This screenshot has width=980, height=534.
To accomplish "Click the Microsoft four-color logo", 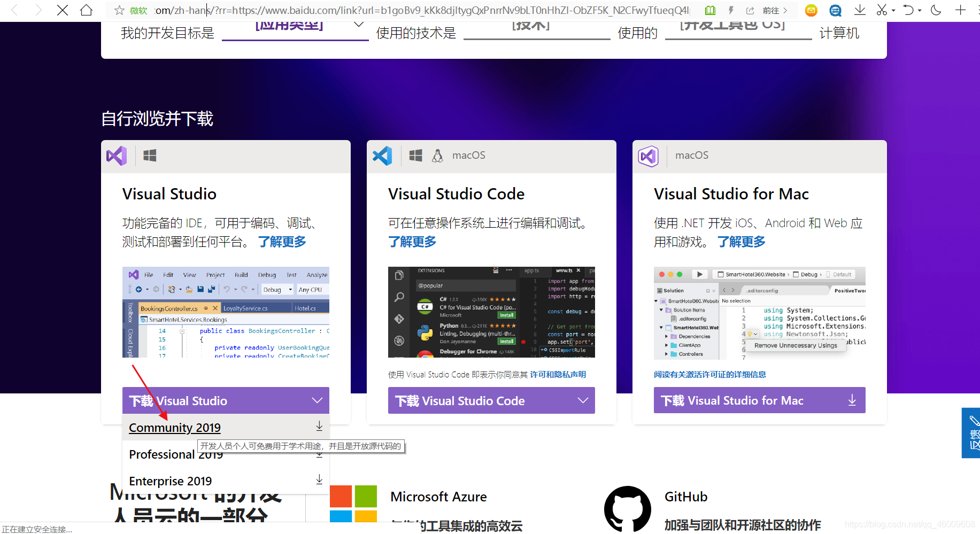I will [353, 504].
